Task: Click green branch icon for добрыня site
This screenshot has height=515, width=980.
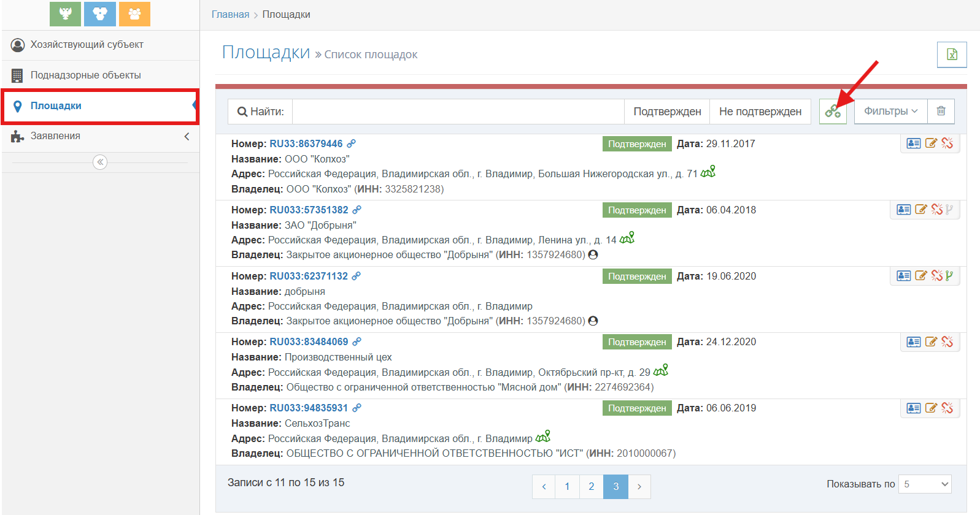Action: [950, 276]
